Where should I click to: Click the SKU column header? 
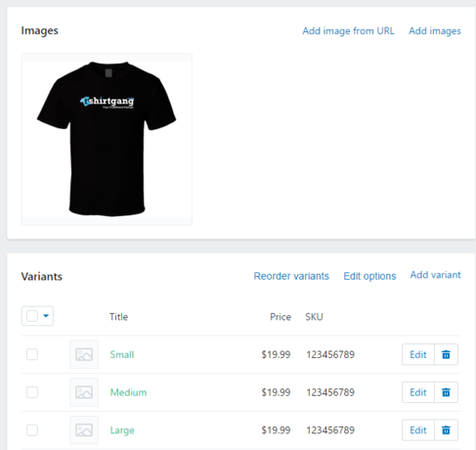pos(314,317)
